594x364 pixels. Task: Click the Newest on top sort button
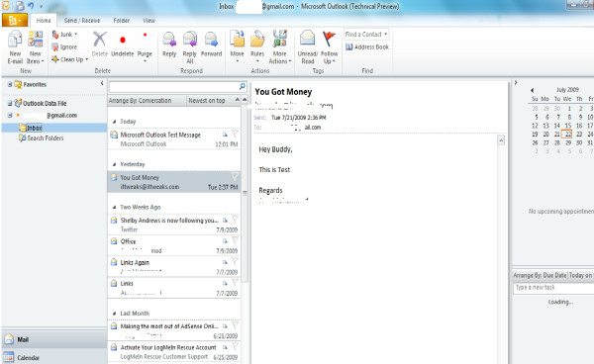(207, 101)
